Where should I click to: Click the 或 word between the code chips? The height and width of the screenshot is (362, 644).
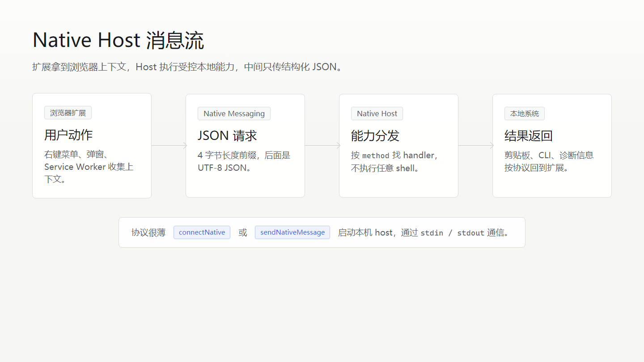pyautogui.click(x=243, y=232)
